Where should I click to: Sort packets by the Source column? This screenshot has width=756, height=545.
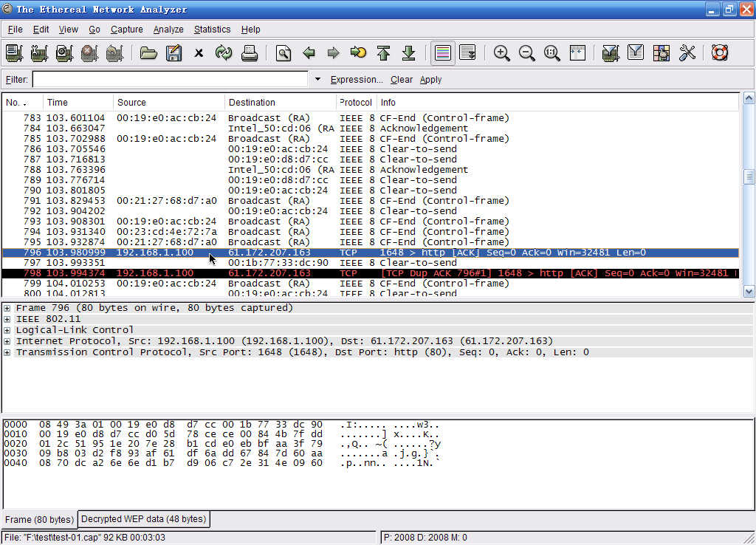click(x=169, y=102)
